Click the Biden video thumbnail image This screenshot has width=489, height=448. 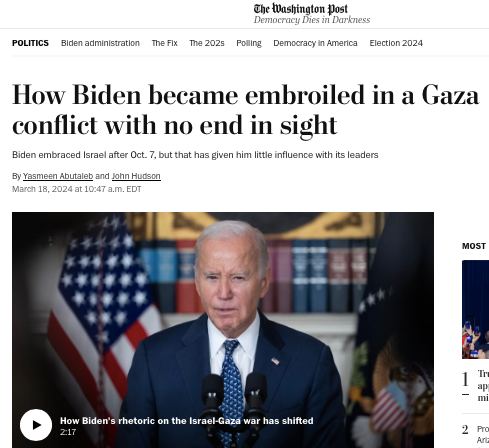(x=223, y=330)
